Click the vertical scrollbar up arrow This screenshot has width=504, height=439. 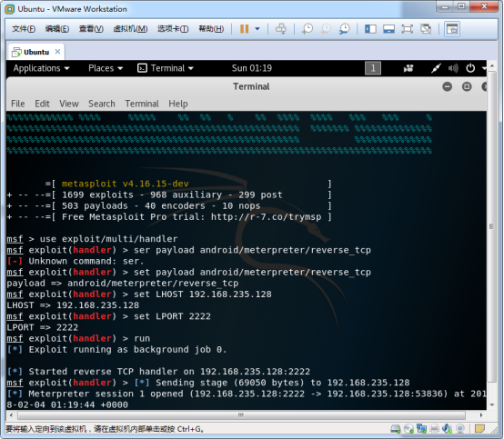[x=492, y=65]
